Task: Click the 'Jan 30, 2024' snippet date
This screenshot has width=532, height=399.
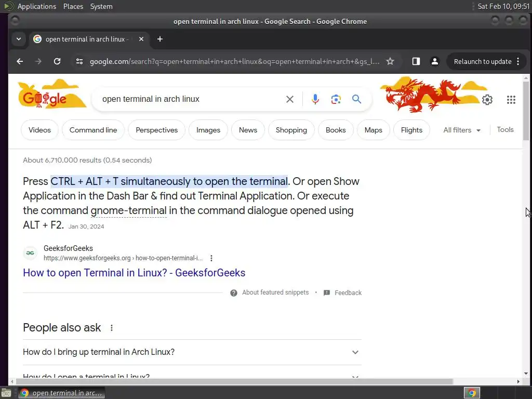Action: pyautogui.click(x=86, y=227)
